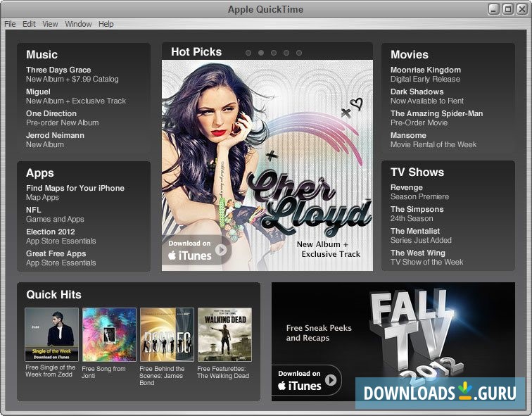Click Free Song from Jonti caption
The image size is (532, 416).
(x=103, y=372)
